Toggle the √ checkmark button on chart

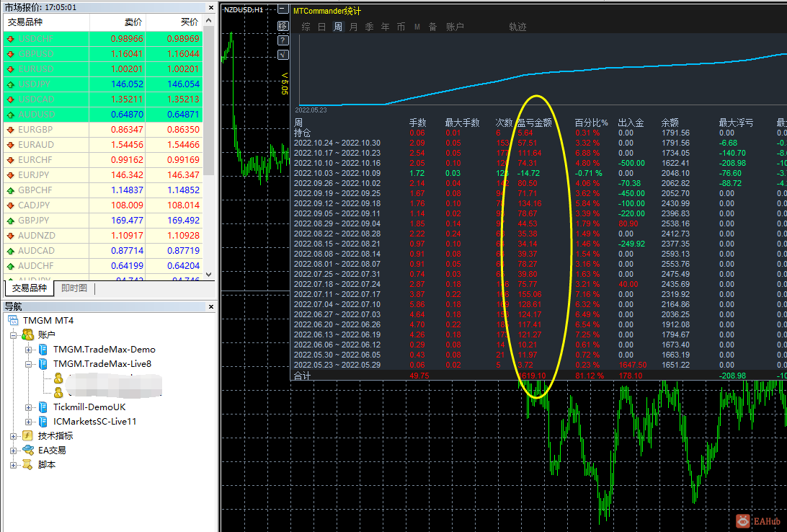pyautogui.click(x=283, y=55)
